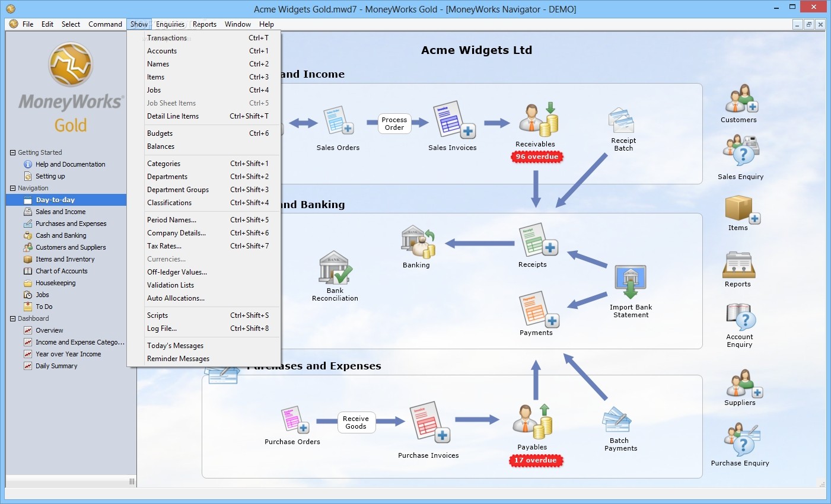Select Setting up in sidebar

pos(50,176)
